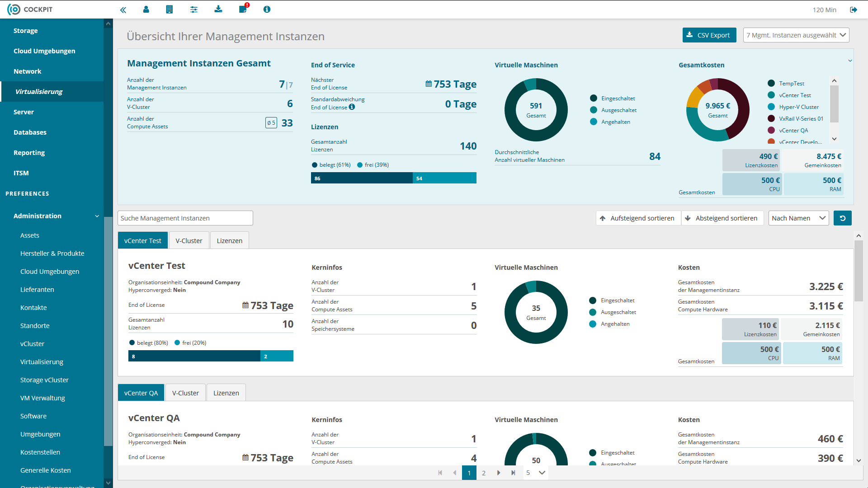This screenshot has width=868, height=488.
Task: Go to next page arrow
Action: 499,473
